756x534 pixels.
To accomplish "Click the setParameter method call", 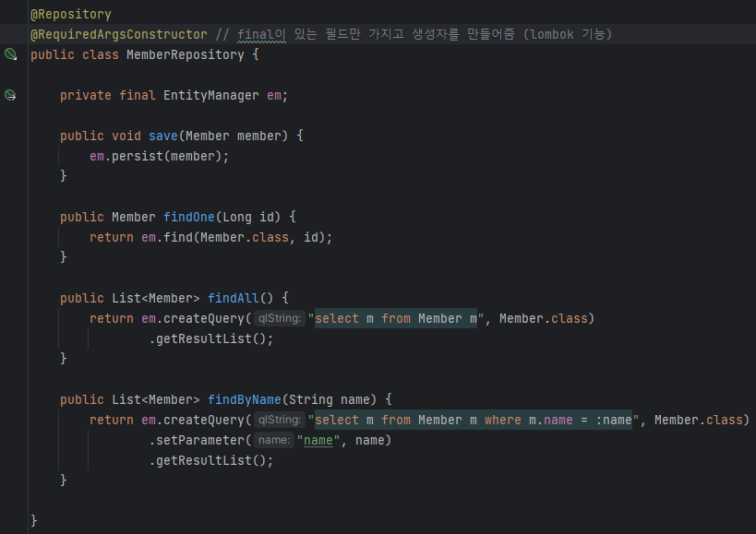I will (x=200, y=441).
